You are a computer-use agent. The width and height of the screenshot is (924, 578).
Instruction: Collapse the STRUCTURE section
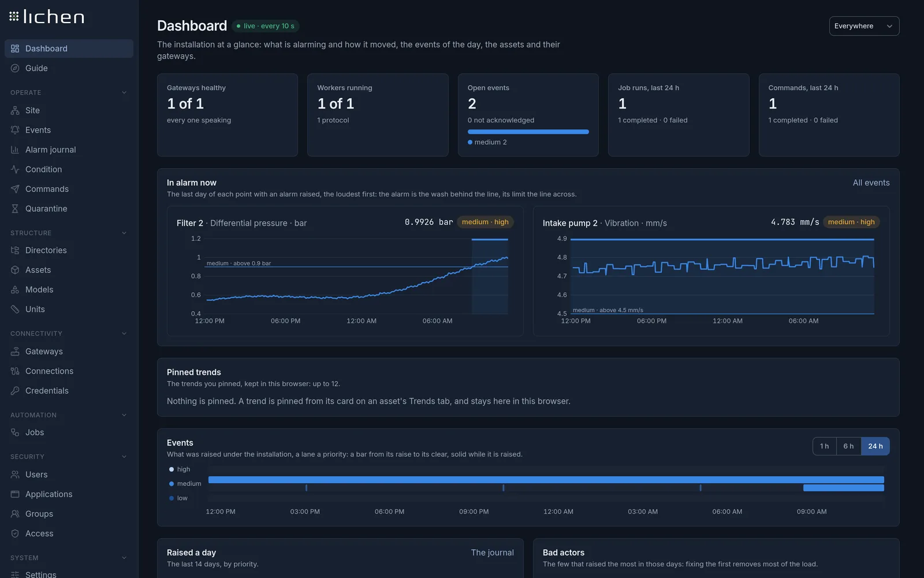pos(124,233)
